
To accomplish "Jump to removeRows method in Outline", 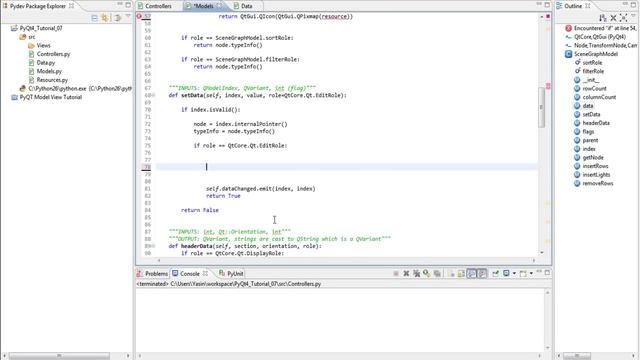I will click(x=598, y=183).
